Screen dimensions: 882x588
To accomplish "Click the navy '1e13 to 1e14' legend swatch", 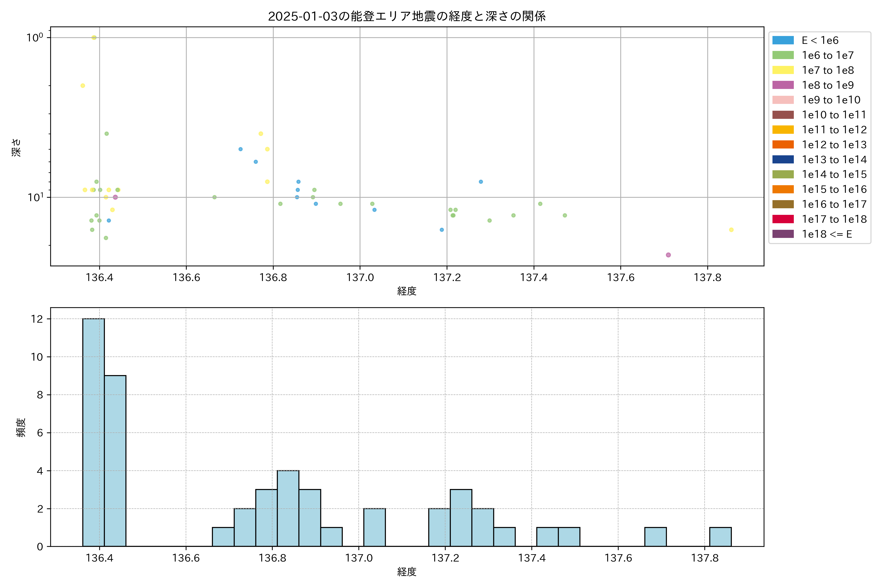I will tap(783, 159).
